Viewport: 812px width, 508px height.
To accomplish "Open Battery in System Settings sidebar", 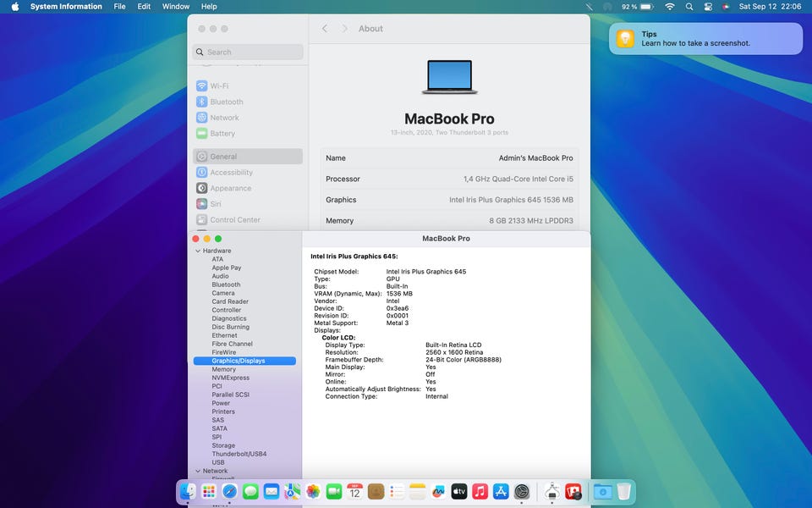I will [x=248, y=133].
